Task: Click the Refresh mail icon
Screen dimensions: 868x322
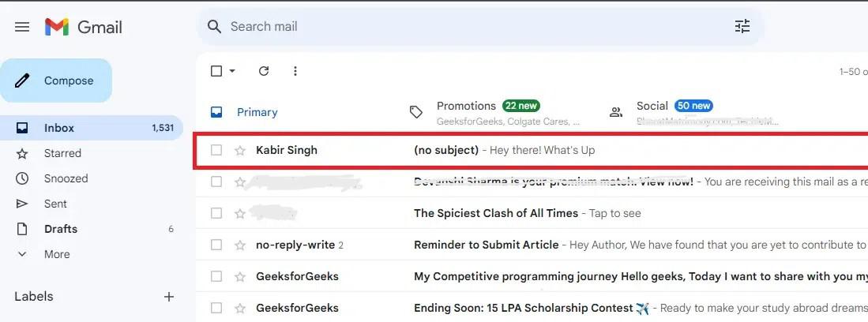Action: 264,71
